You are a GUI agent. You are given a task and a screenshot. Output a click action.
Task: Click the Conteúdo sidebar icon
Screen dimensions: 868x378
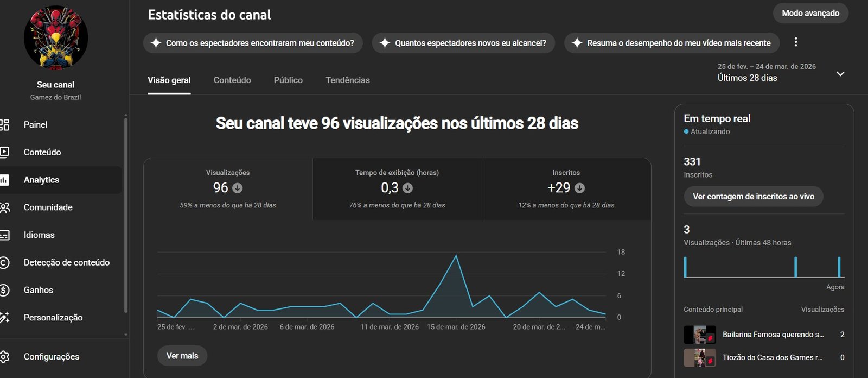coord(4,153)
